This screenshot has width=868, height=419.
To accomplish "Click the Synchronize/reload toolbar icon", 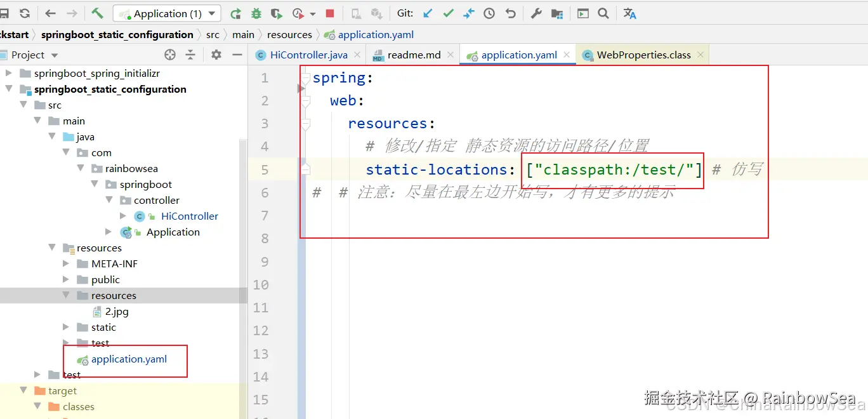I will [x=25, y=13].
